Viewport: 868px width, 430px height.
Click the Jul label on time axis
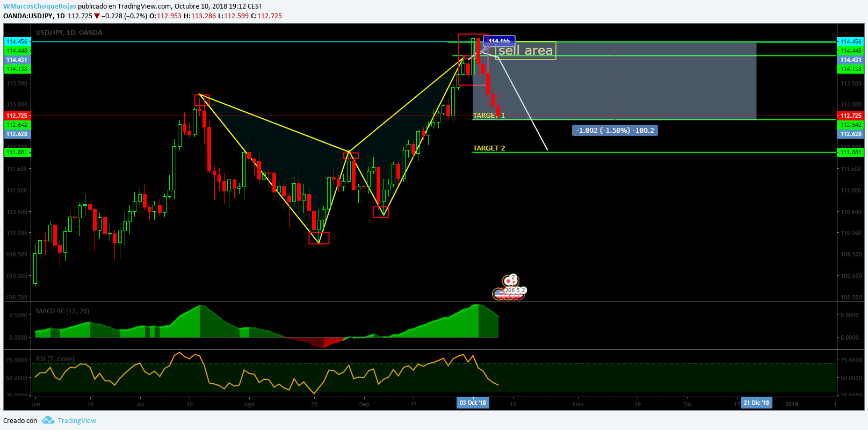click(140, 404)
